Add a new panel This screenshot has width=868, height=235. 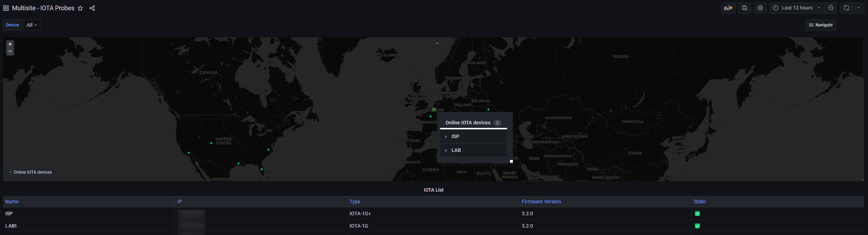point(728,8)
